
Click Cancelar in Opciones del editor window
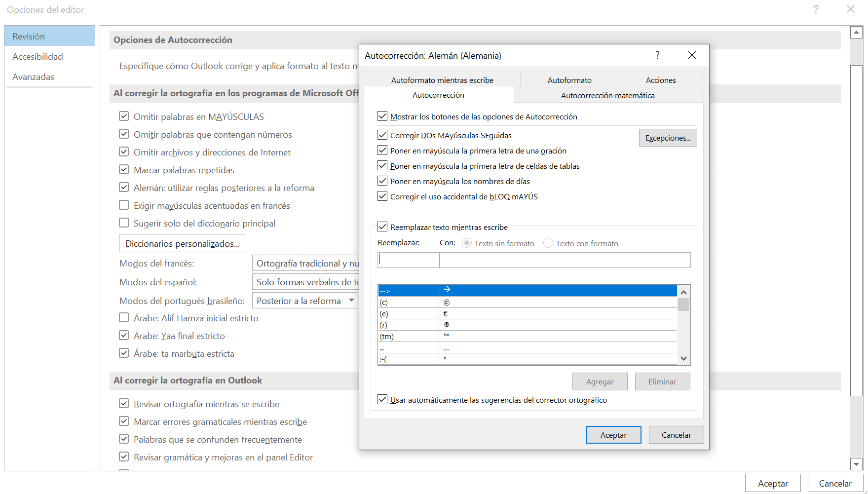coord(835,483)
